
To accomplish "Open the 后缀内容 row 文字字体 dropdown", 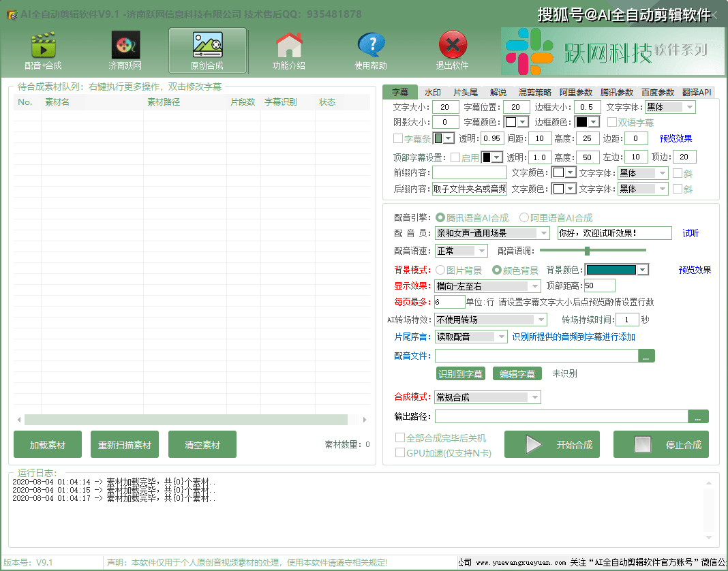I will click(643, 189).
